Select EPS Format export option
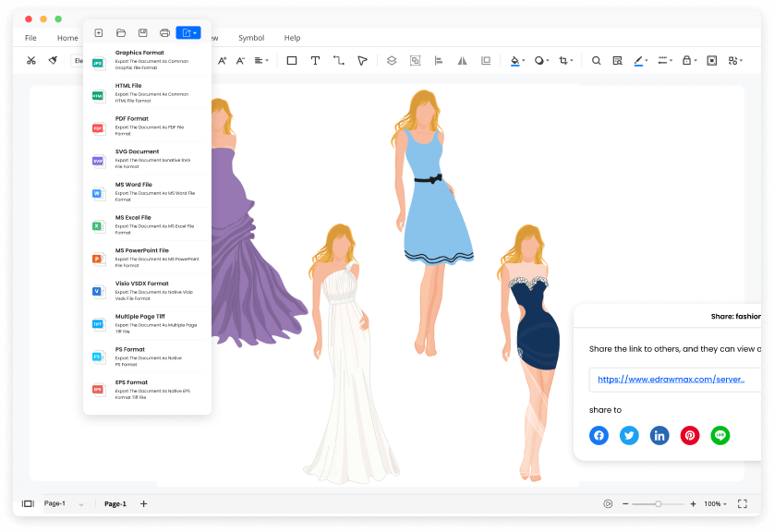The height and width of the screenshot is (532, 774). (x=147, y=390)
